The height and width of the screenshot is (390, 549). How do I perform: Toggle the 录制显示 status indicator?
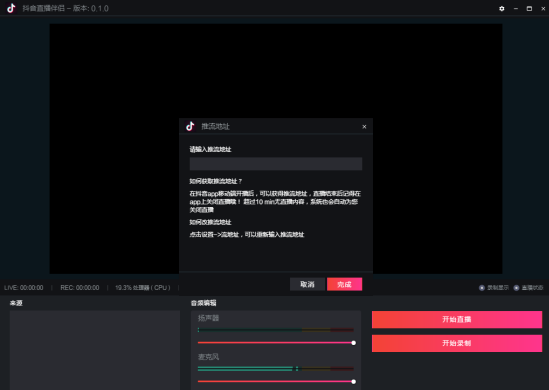coord(494,288)
